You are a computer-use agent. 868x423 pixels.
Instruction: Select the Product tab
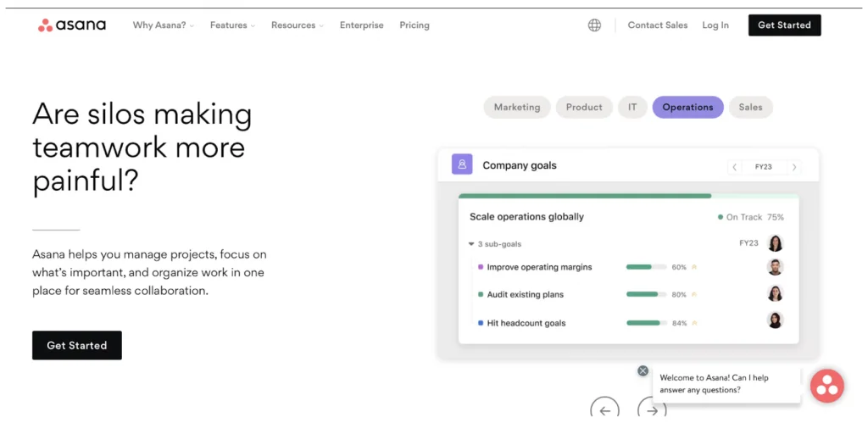[584, 108]
